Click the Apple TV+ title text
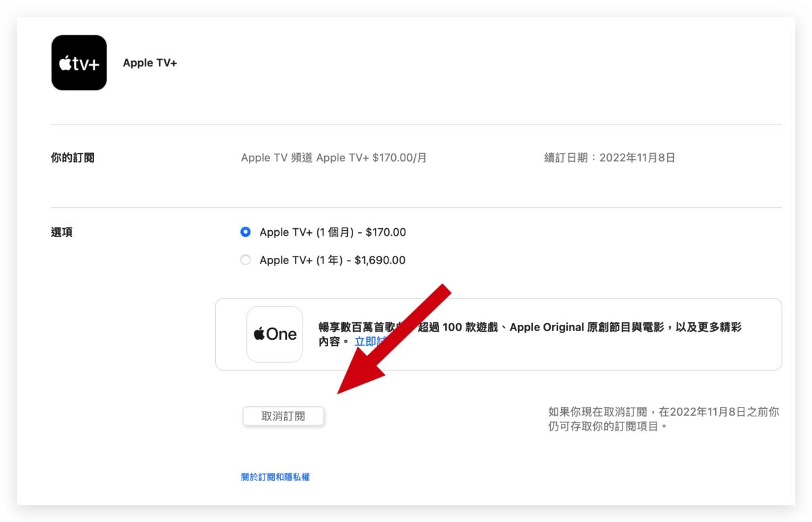Screen dimensions: 812x522 [x=150, y=63]
